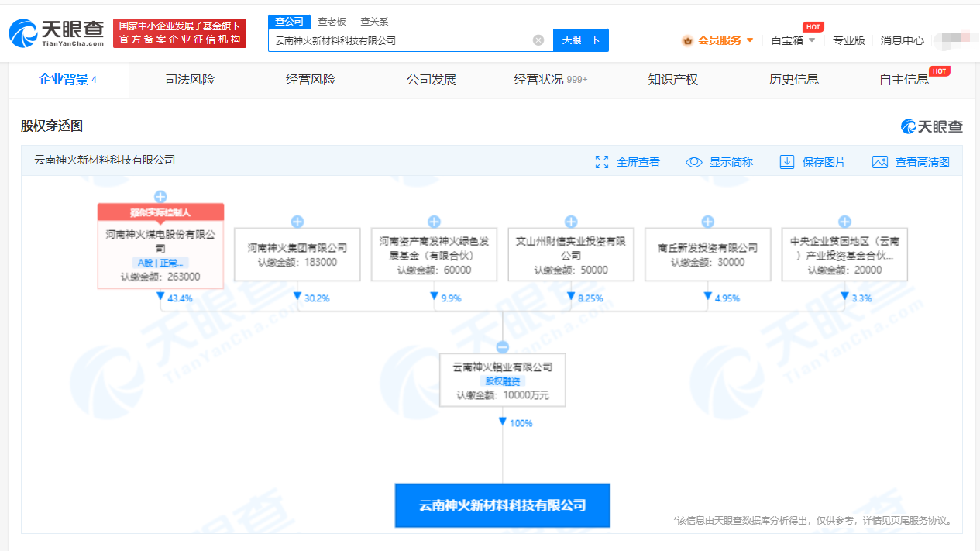Click the crown icon beside 会员服务
Screen dimensions: 980x551
687,40
